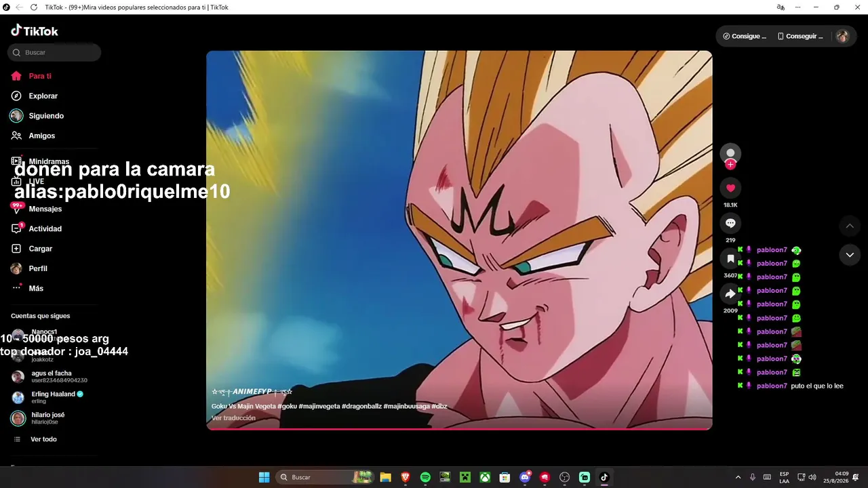Go to previous video with up arrow
Screen dimensions: 868x488
tap(850, 226)
